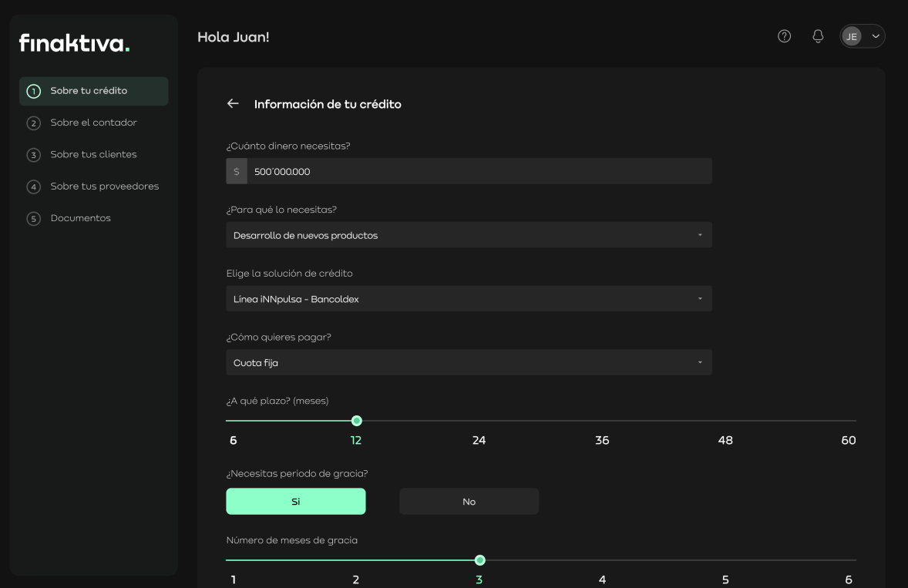
Task: Set plazo to 24 months label
Action: click(x=479, y=440)
